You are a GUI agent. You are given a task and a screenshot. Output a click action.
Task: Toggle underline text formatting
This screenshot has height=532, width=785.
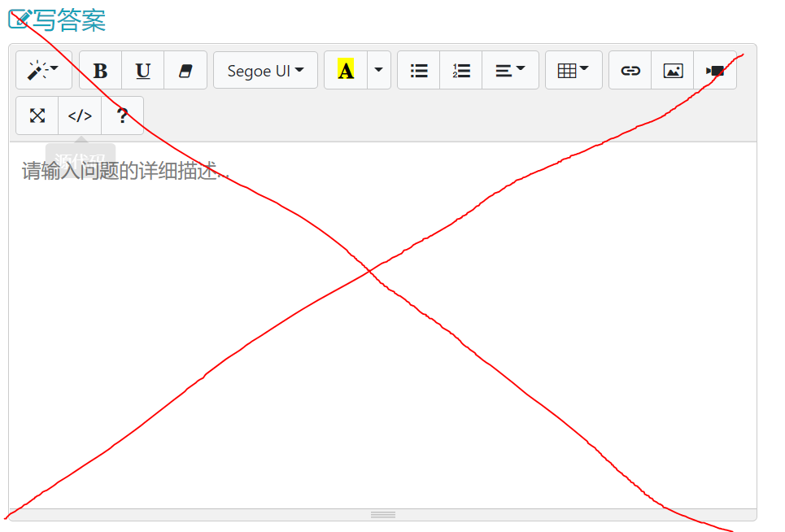pos(142,70)
